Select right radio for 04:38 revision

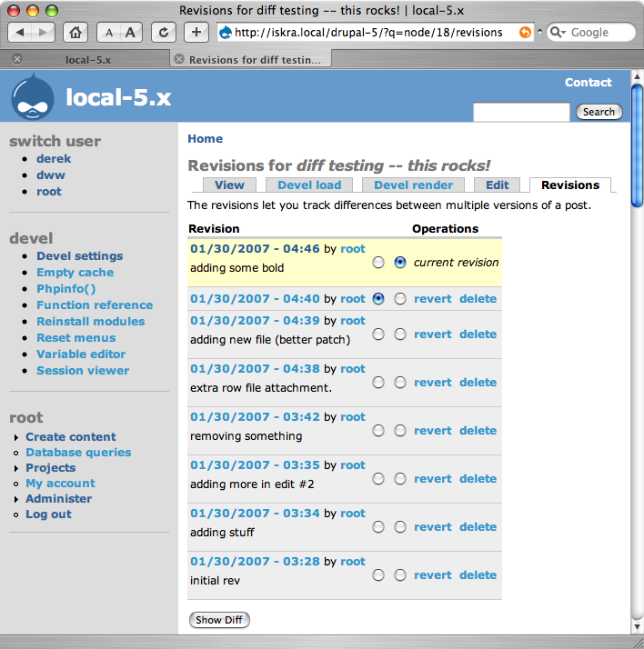pos(400,382)
